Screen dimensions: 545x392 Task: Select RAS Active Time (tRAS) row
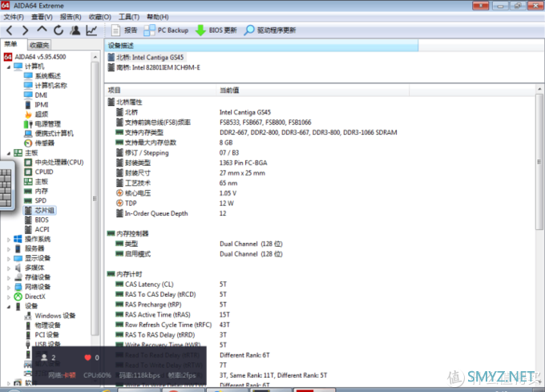tap(172, 314)
